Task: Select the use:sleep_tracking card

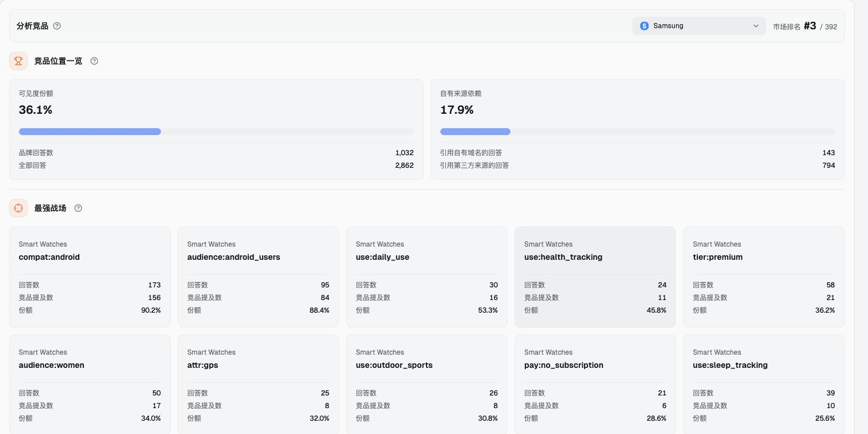Action: click(x=764, y=385)
